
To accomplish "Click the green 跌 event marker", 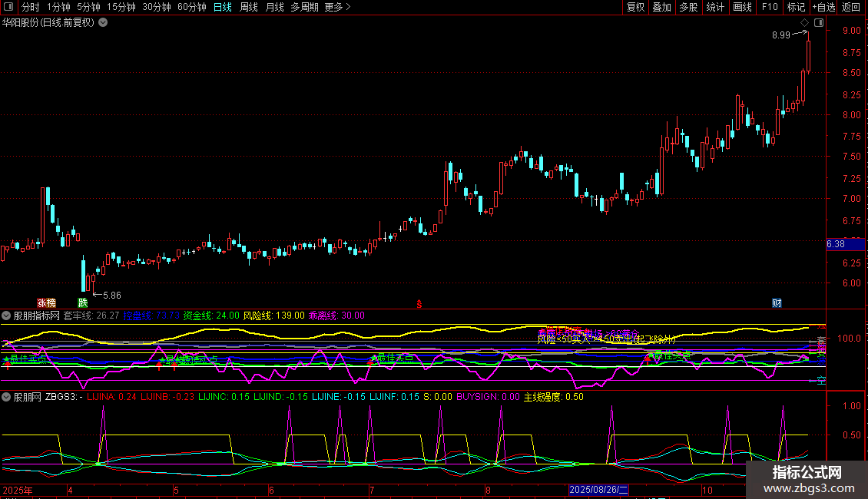I will click(82, 302).
